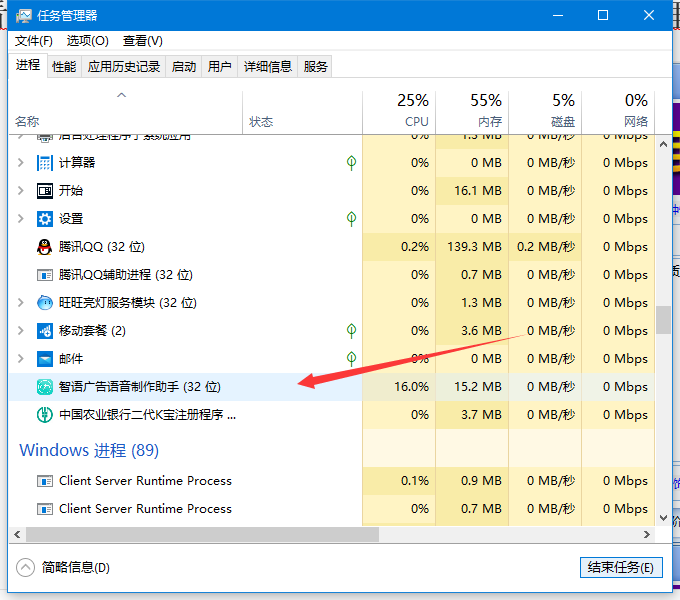
Task: Expand the 移动套餐 (2) process group
Action: coord(20,331)
